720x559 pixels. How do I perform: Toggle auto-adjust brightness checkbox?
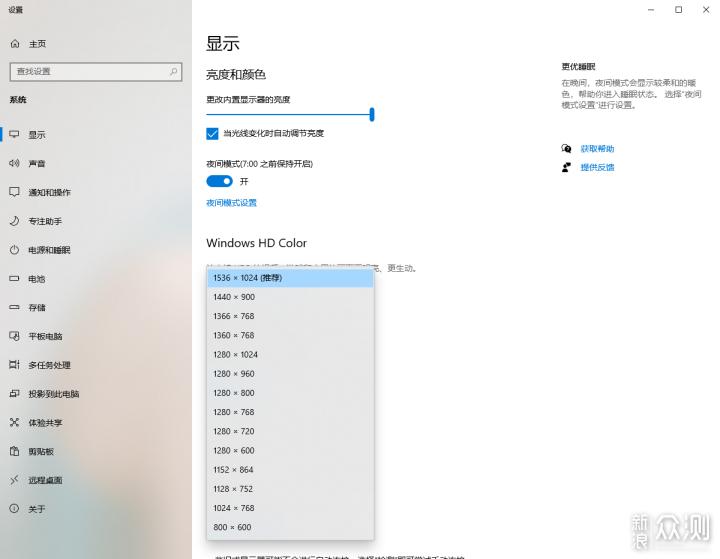[x=212, y=134]
